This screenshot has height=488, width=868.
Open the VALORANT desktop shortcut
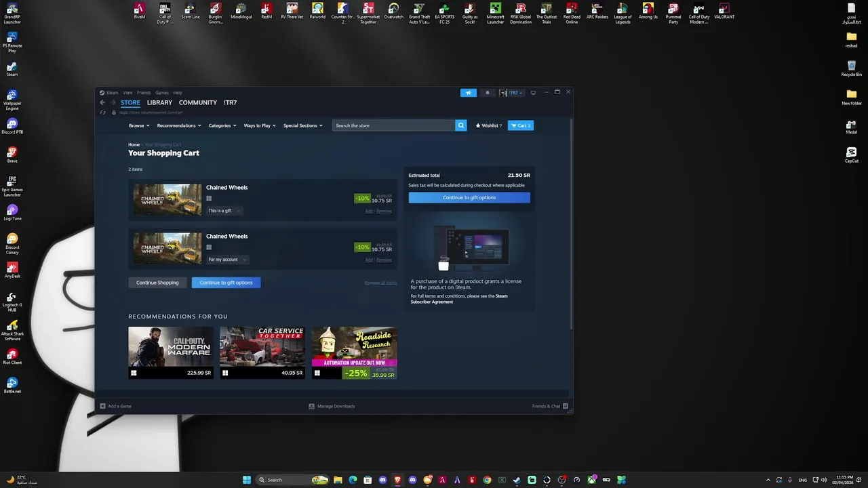(x=724, y=12)
